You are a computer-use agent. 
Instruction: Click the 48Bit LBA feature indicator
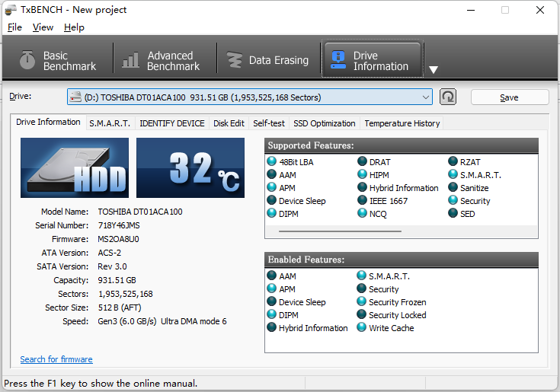(x=272, y=162)
